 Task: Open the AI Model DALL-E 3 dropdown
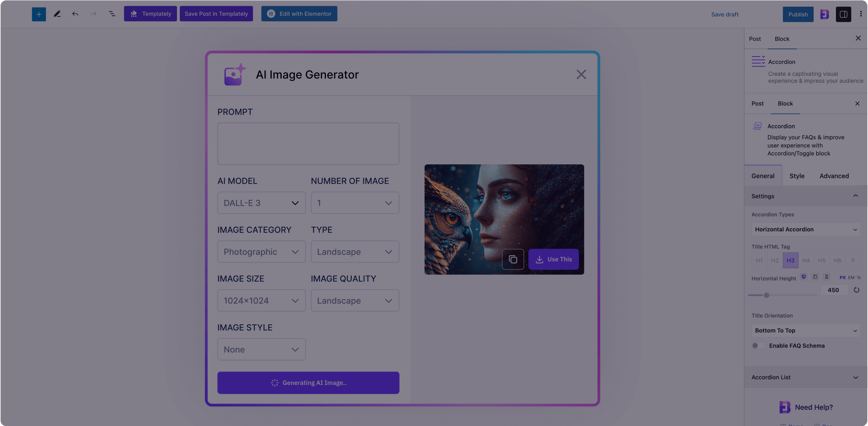tap(261, 203)
